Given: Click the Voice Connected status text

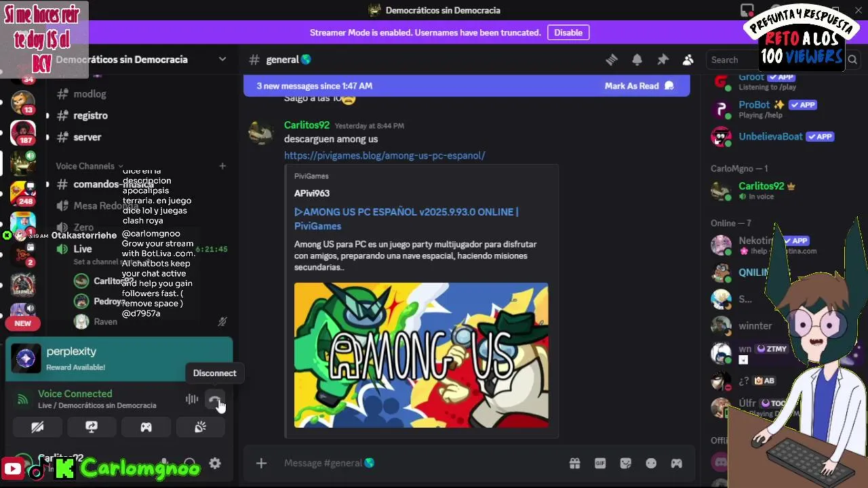Looking at the screenshot, I should tap(75, 394).
